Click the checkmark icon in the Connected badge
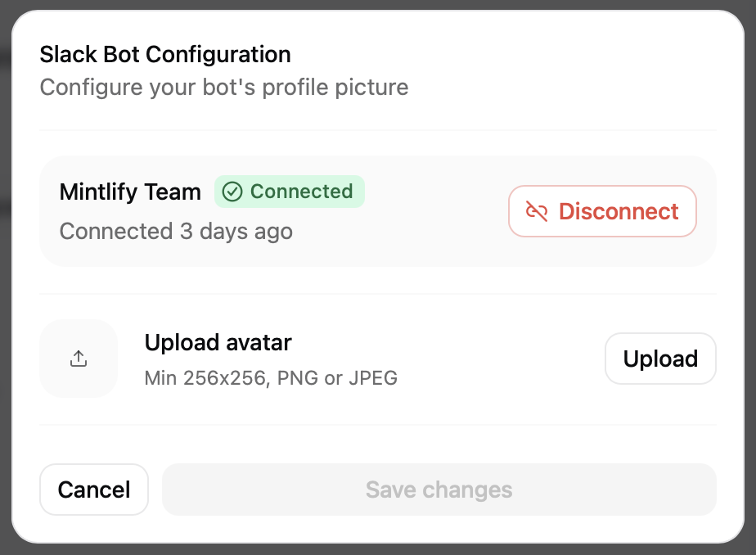This screenshot has height=555, width=756. coord(233,192)
